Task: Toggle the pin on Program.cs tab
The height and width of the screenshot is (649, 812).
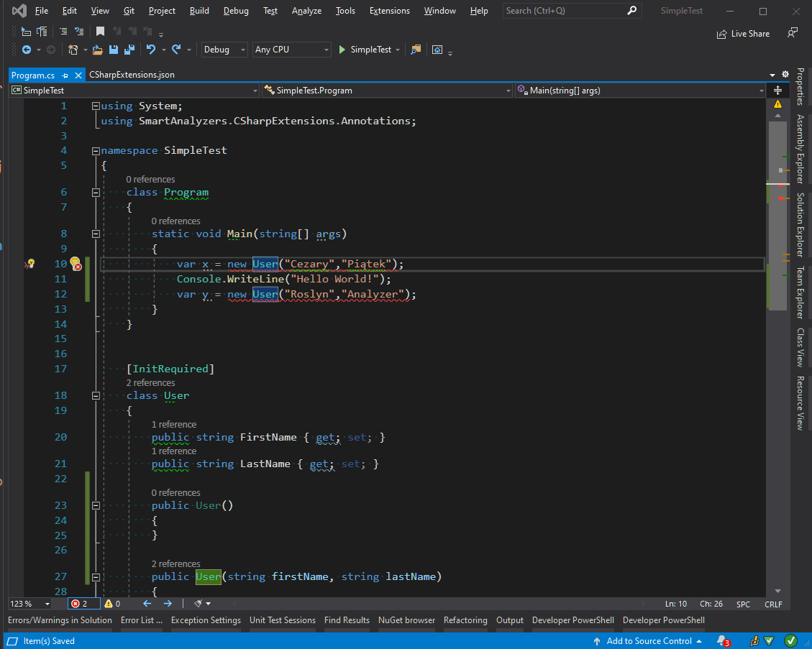Action: (65, 75)
